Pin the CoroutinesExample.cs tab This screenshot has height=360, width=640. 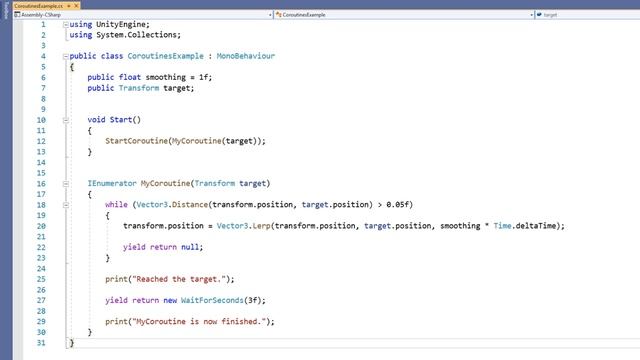[x=69, y=6]
